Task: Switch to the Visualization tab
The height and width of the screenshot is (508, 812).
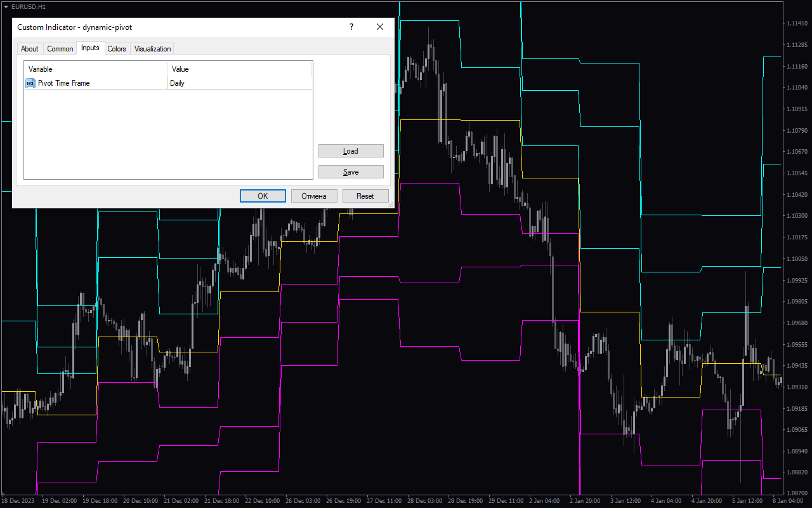Action: pyautogui.click(x=152, y=49)
